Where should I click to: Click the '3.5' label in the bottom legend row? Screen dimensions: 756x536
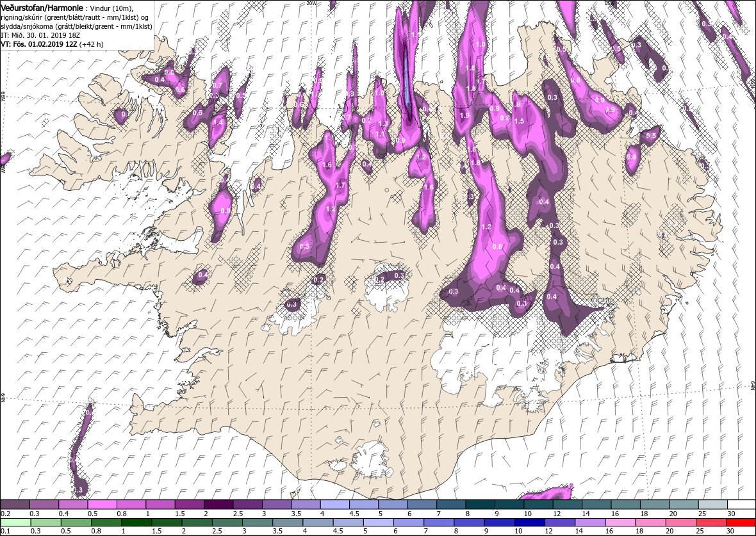point(277,531)
